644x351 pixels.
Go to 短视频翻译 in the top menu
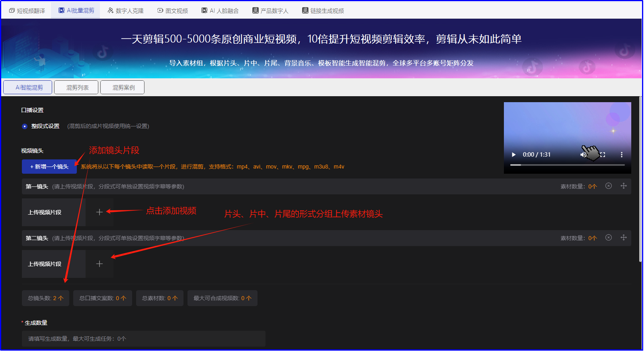point(27,11)
